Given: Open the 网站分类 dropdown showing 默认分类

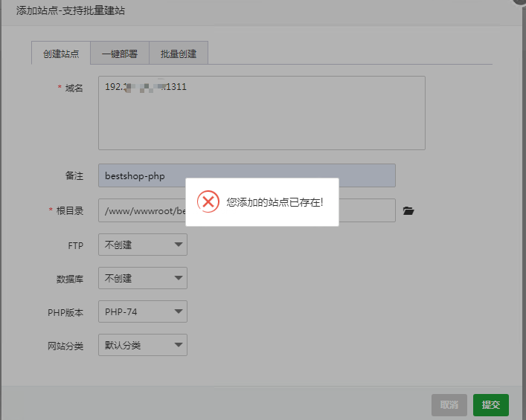Looking at the screenshot, I should [x=142, y=345].
